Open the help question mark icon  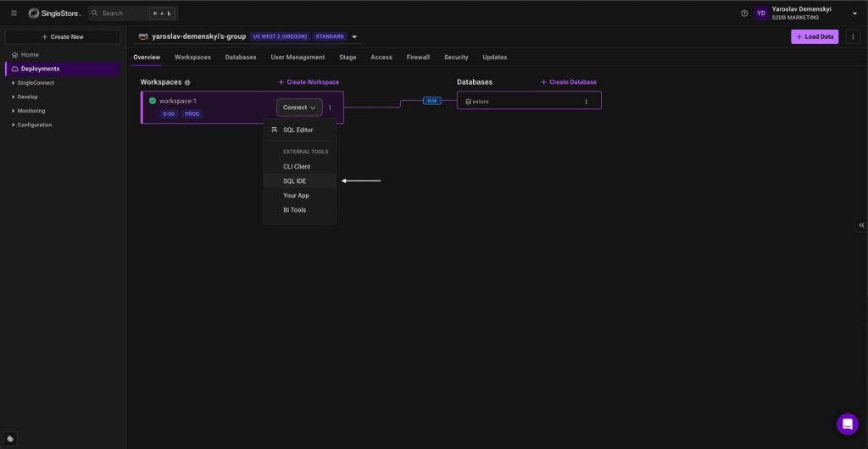(744, 14)
